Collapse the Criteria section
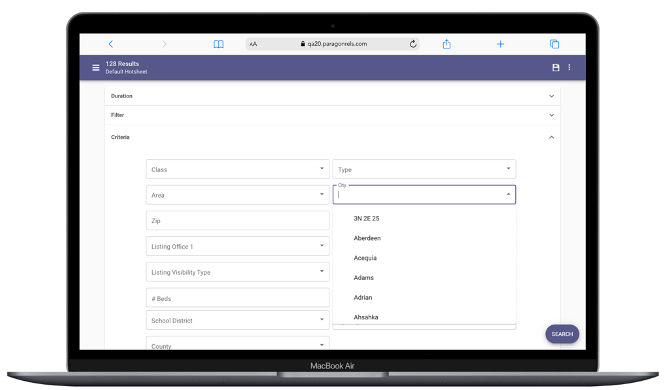The height and width of the screenshot is (390, 666). pyautogui.click(x=332, y=137)
